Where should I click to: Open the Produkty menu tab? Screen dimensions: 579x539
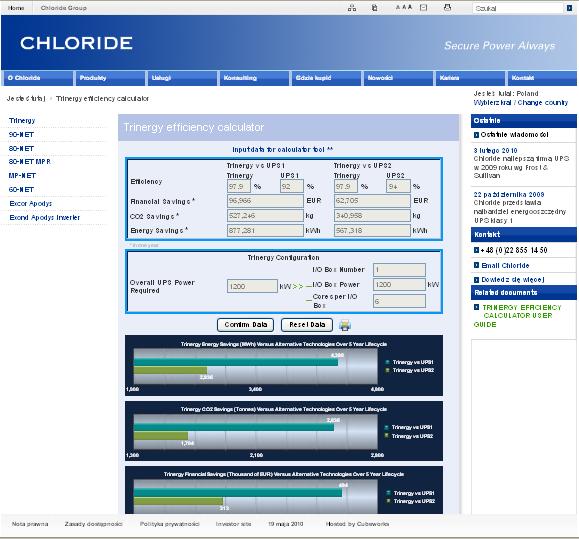[x=110, y=78]
